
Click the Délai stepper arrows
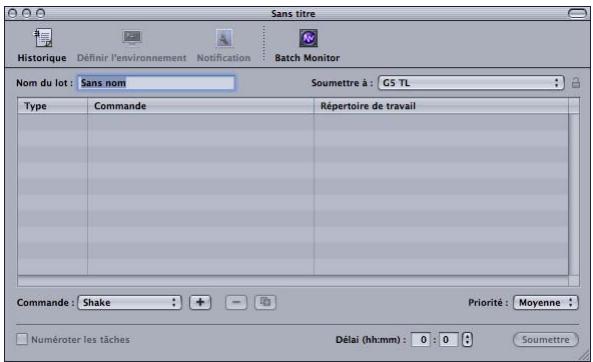click(467, 339)
